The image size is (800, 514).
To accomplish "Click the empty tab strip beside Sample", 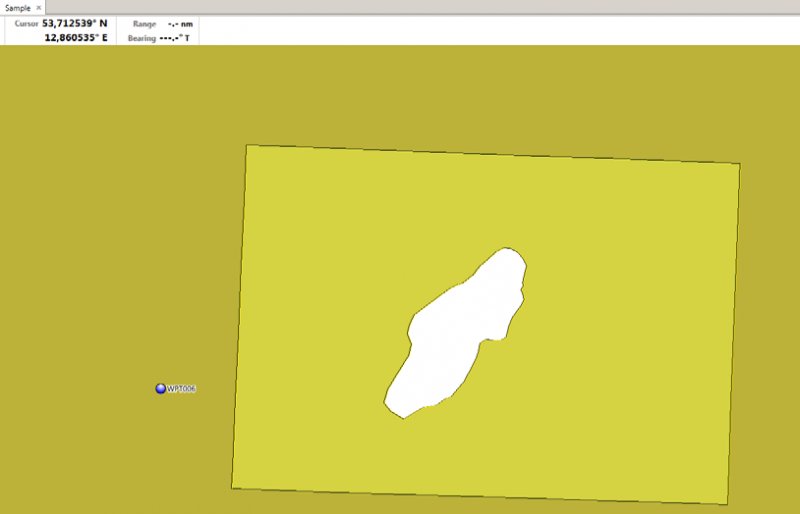I will pyautogui.click(x=400, y=7).
